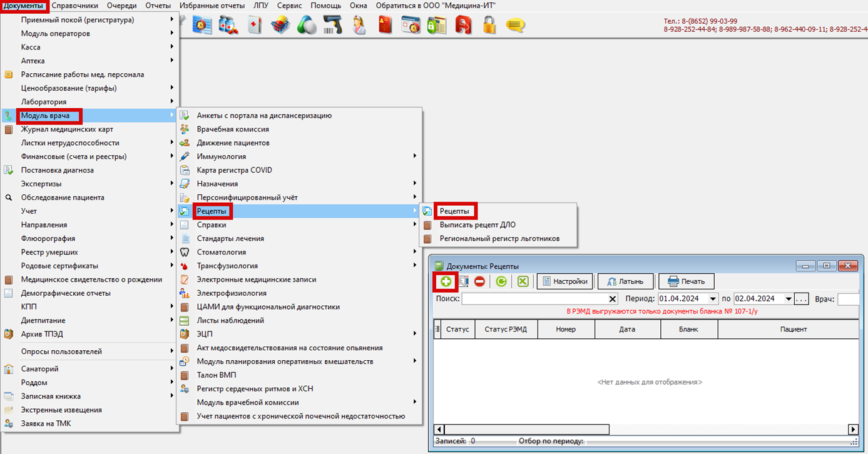Click the barcode scanner toolbar icon
This screenshot has width=868, height=454.
pos(332,26)
